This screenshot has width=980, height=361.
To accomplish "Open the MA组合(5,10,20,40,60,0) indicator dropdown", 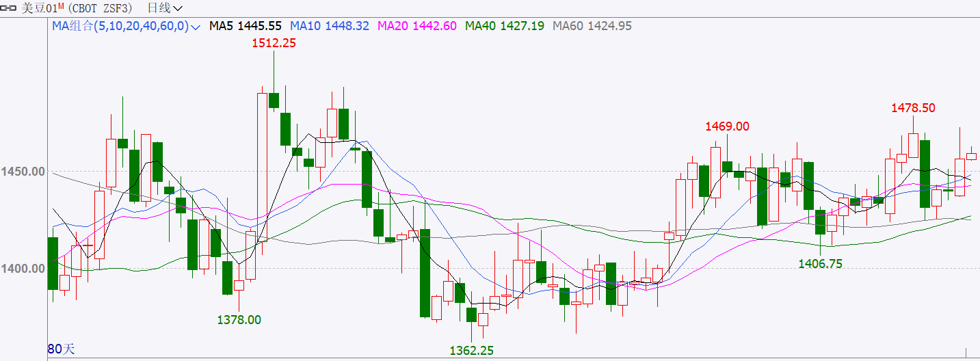I will (x=126, y=26).
